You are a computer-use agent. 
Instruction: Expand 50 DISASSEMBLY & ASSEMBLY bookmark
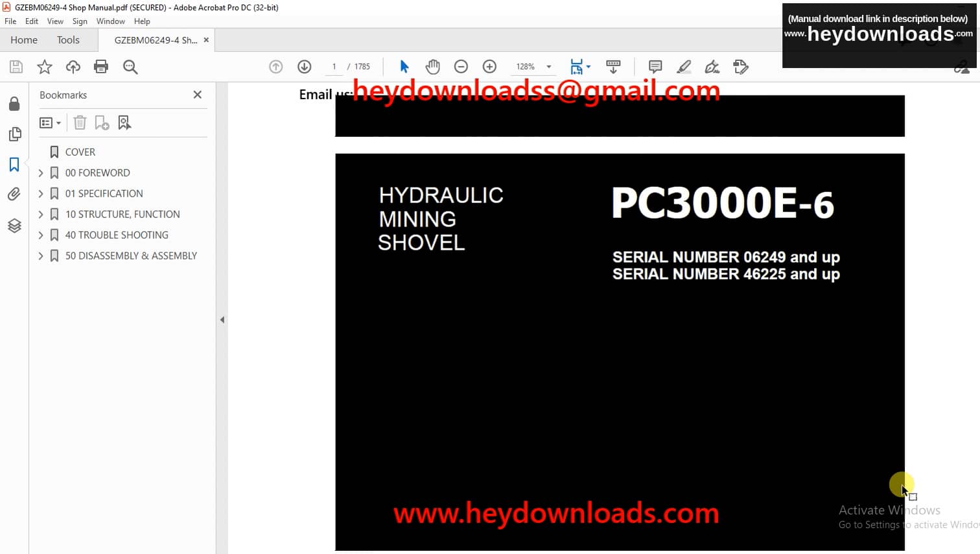coord(41,256)
